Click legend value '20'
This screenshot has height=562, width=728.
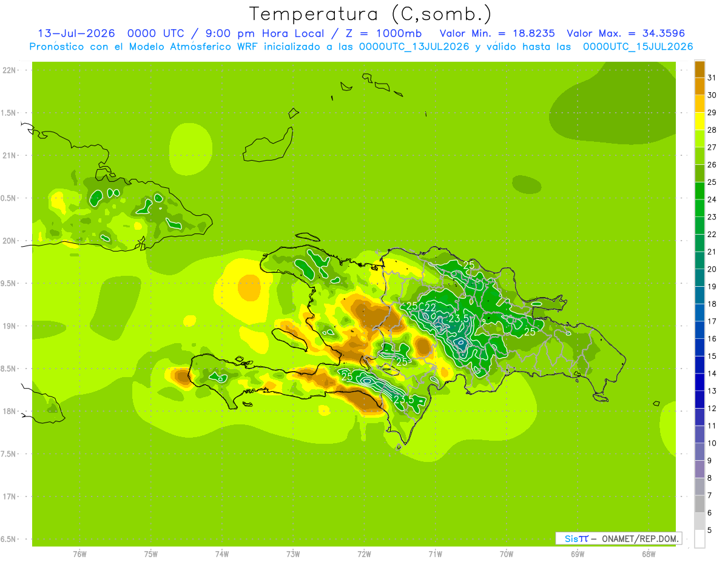click(x=712, y=269)
